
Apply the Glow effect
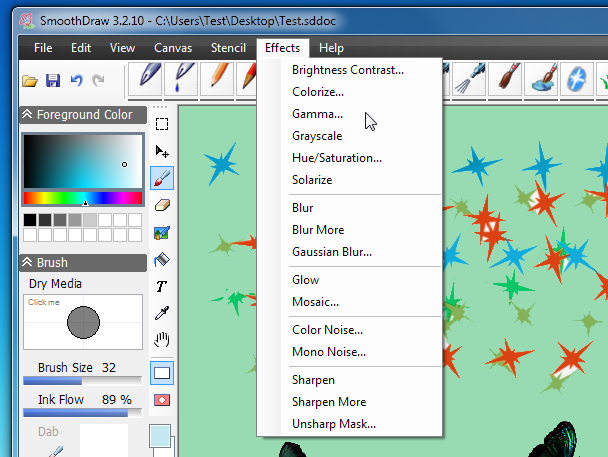[x=306, y=280]
